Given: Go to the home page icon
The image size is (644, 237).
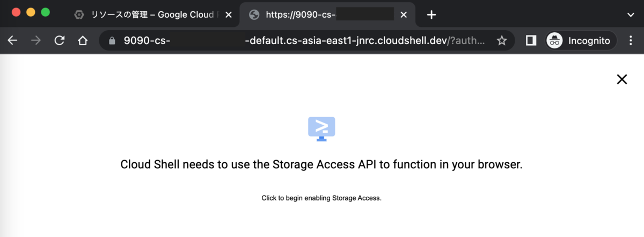Looking at the screenshot, I should click(x=83, y=40).
